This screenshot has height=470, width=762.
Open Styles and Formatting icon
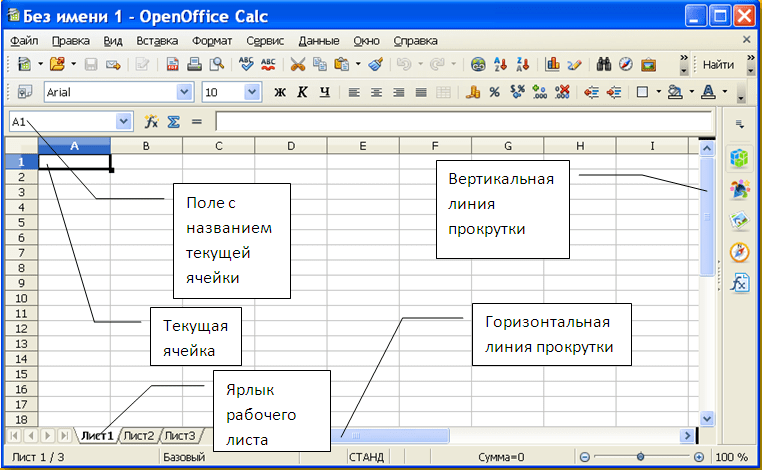24,92
